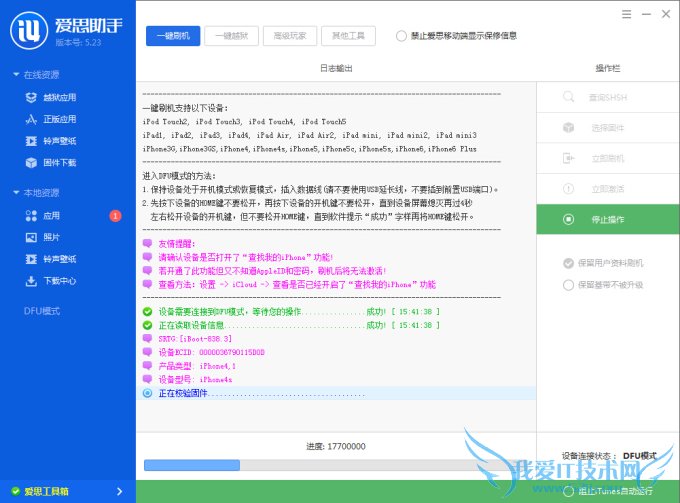Click the 选择固件 button label
680x503 pixels.
(x=608, y=128)
